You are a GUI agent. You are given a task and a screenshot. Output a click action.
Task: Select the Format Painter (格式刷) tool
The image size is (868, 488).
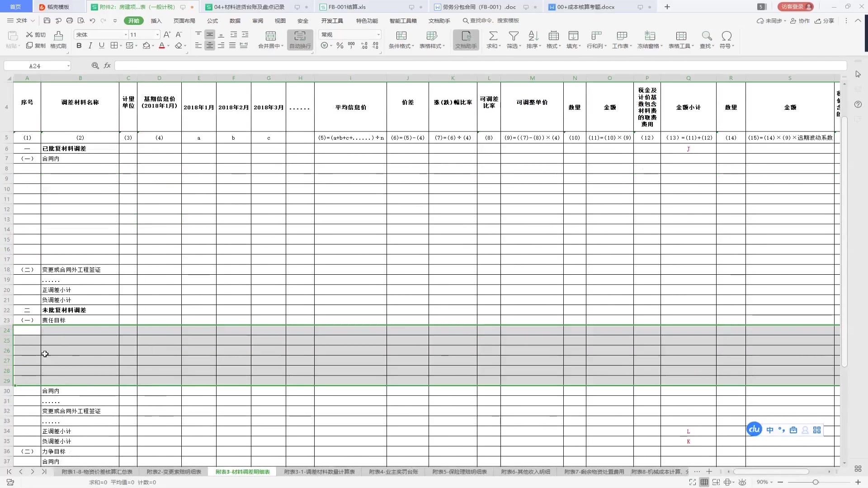58,40
